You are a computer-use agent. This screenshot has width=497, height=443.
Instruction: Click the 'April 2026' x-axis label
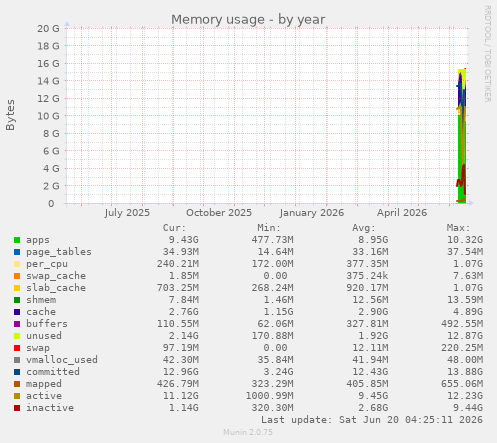coord(402,213)
